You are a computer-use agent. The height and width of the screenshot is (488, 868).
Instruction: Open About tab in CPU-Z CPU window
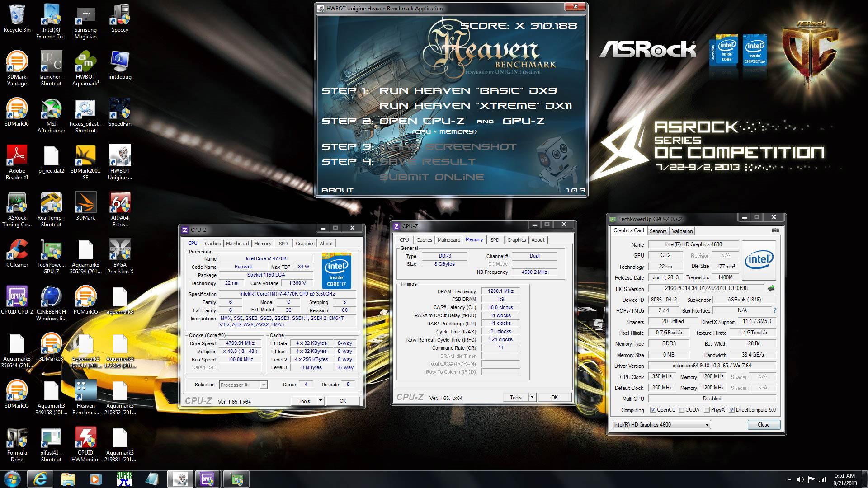(x=326, y=244)
